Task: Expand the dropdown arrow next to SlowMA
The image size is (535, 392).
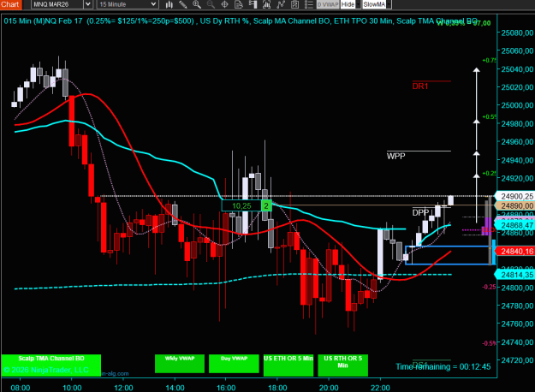Action: click(389, 4)
